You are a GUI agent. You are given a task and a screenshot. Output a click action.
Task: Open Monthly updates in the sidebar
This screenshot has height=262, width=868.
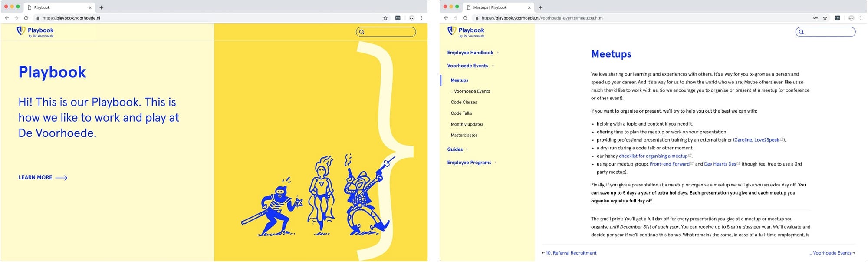click(467, 124)
